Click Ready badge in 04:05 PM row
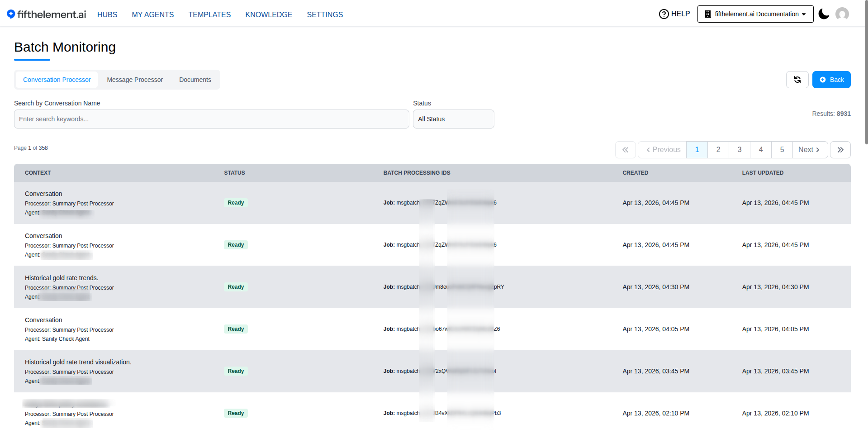The height and width of the screenshot is (434, 868). point(236,329)
